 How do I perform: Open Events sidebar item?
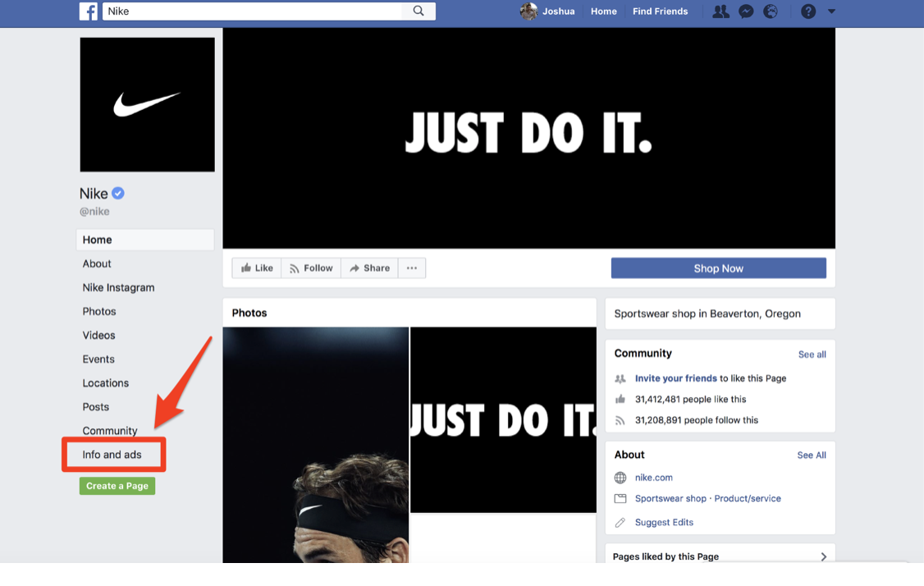pos(98,359)
